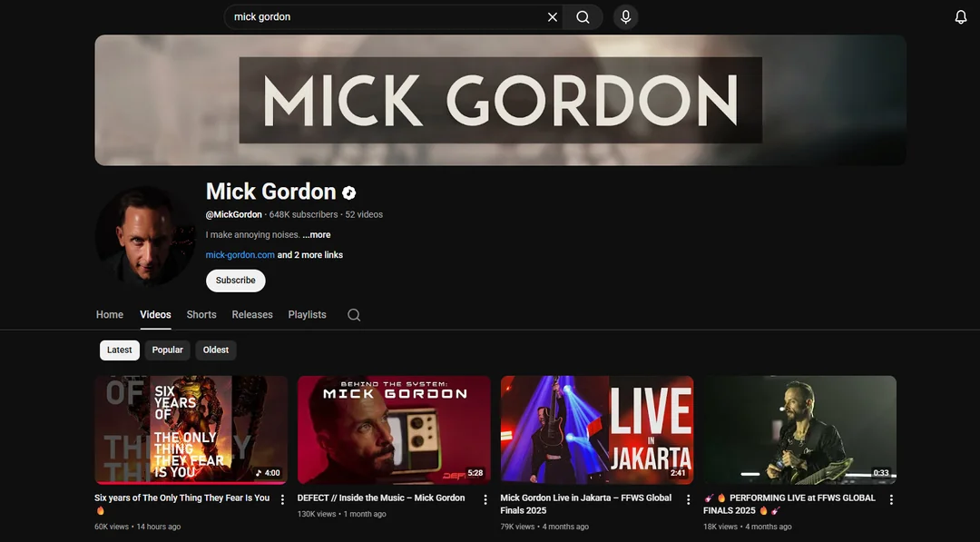The image size is (980, 542).
Task: Click '79K views • 4 months ago' text
Action: [x=544, y=527]
